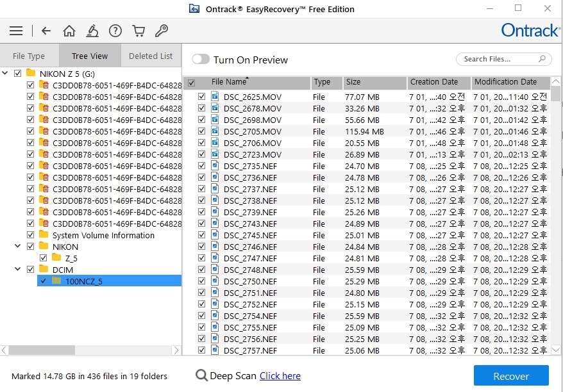Enable the Turn On Preview switch
The image size is (563, 392).
[201, 58]
